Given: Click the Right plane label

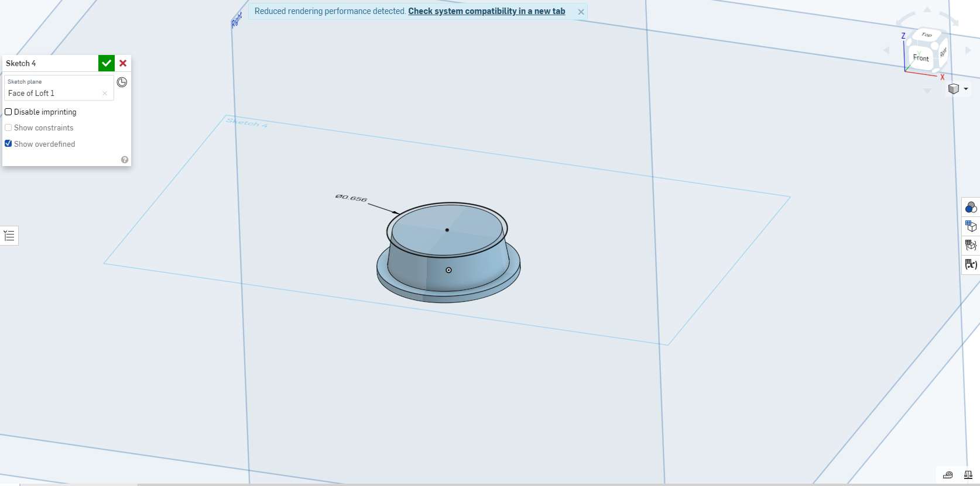Looking at the screenshot, I should [237, 20].
